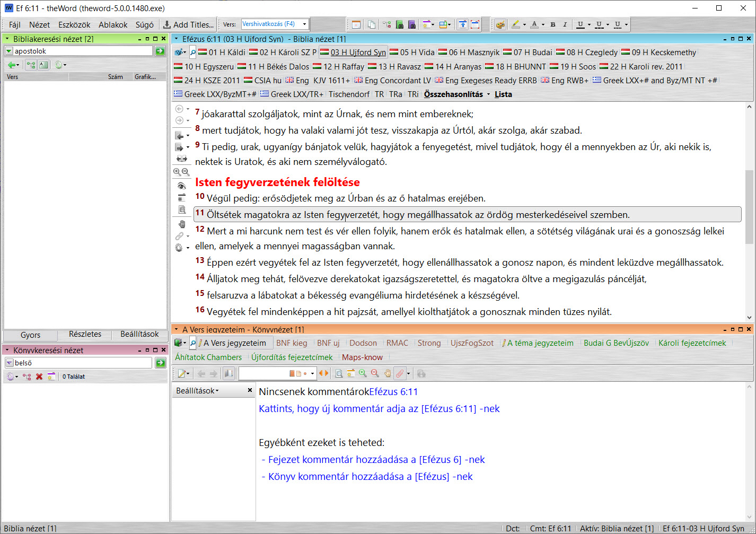
Task: Click 'Kattints, hogy új kommentár adja' link
Action: pyautogui.click(x=379, y=408)
